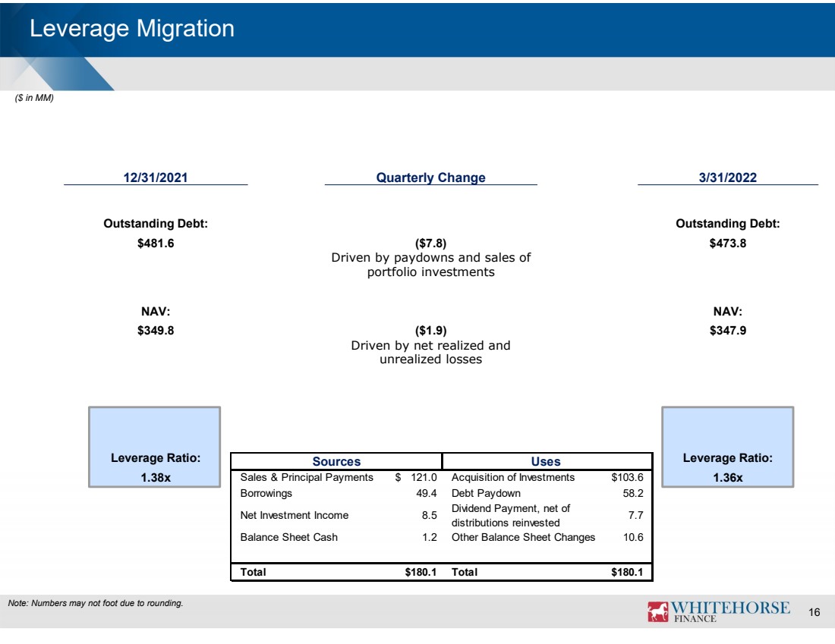Click the 'Debt Paydown' row label
Screen dimensions: 835x644
(x=486, y=493)
